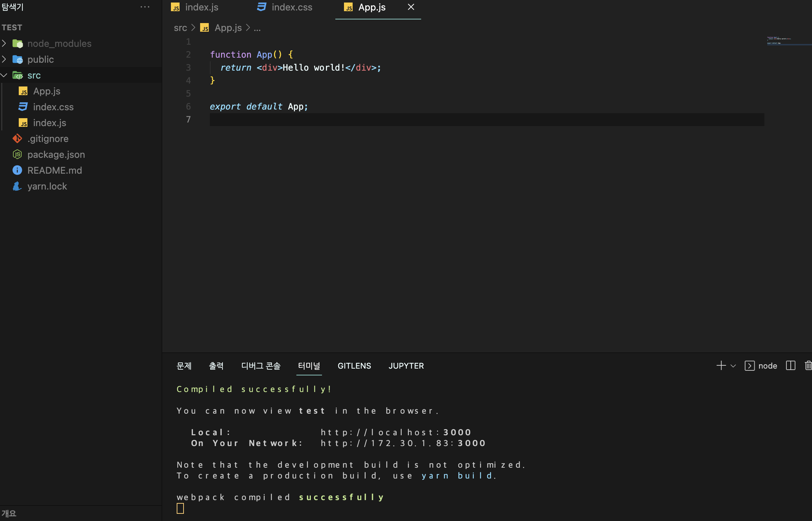
Task: Open the JUPYTER panel tab
Action: tap(406, 366)
